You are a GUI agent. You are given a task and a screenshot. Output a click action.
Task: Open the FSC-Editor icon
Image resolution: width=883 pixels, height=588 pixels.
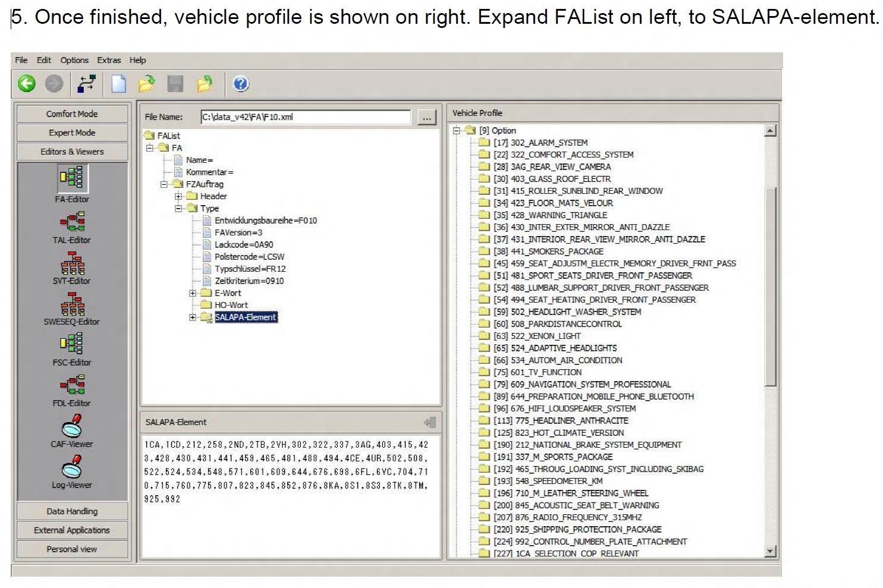pos(72,344)
